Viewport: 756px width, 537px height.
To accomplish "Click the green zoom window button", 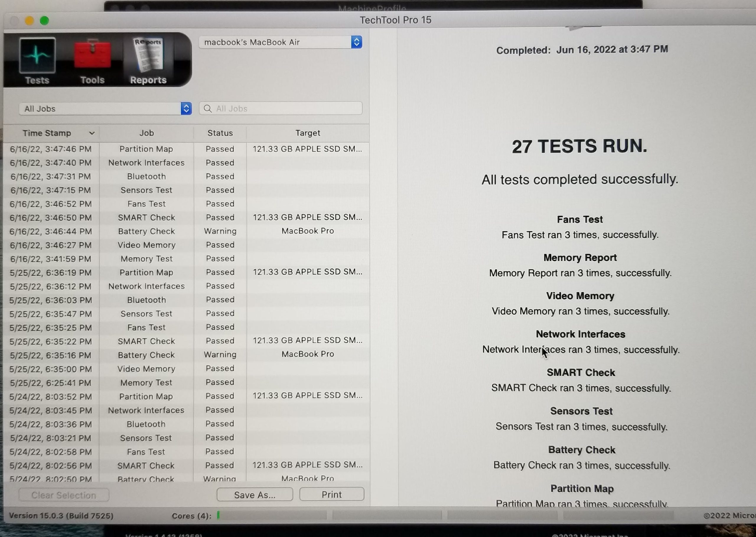I will 45,21.
